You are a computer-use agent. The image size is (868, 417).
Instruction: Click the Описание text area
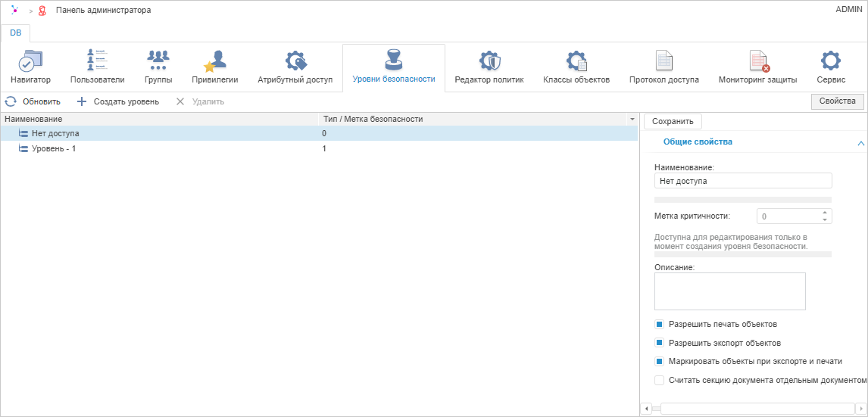coord(729,291)
